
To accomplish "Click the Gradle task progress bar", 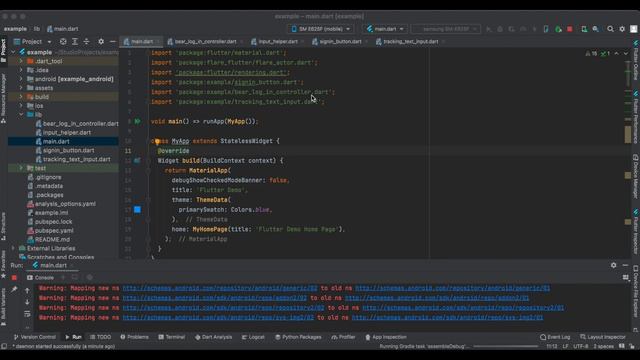I will pos(506,347).
